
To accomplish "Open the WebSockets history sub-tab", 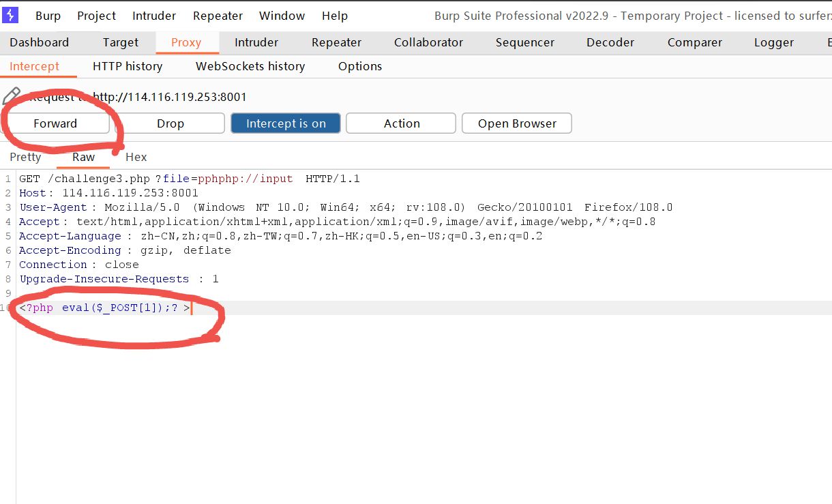I will pyautogui.click(x=250, y=66).
